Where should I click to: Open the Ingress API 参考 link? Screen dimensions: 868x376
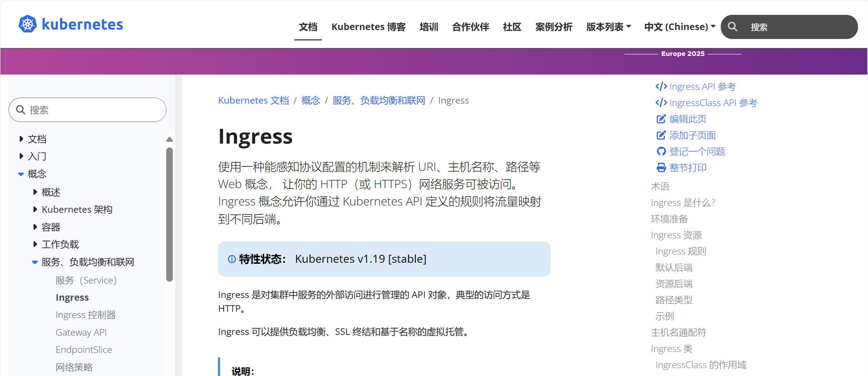tap(702, 86)
